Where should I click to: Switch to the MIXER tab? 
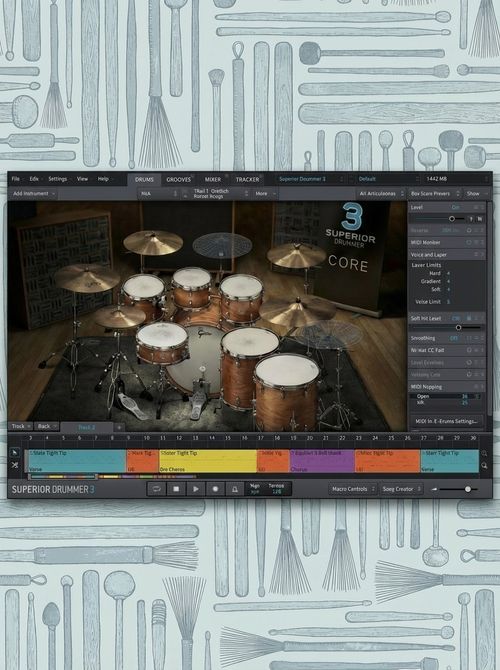click(213, 179)
